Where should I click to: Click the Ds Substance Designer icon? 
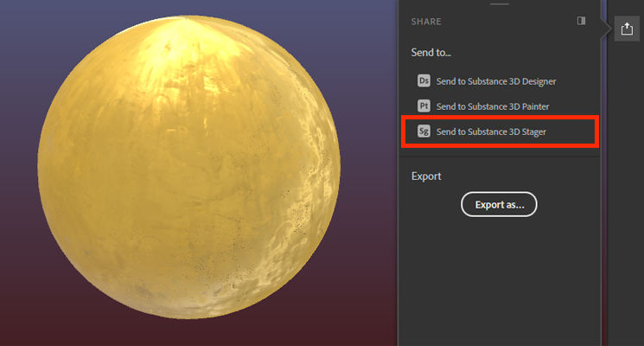click(424, 80)
